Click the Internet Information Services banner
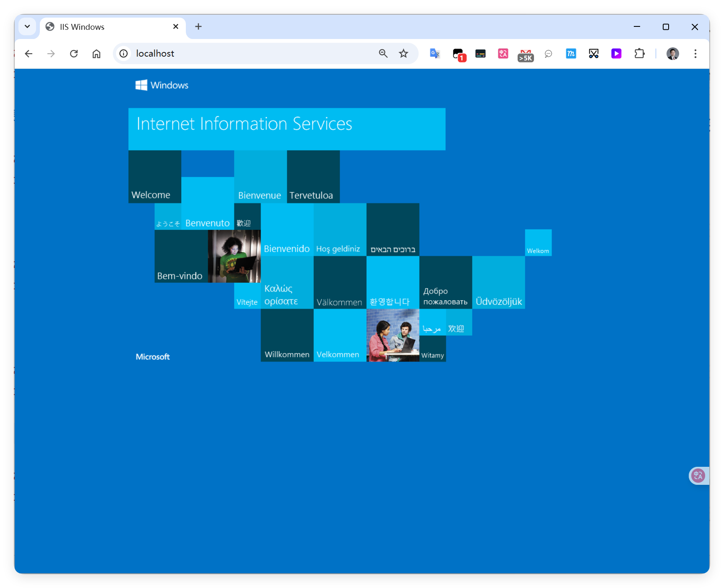 pos(287,129)
